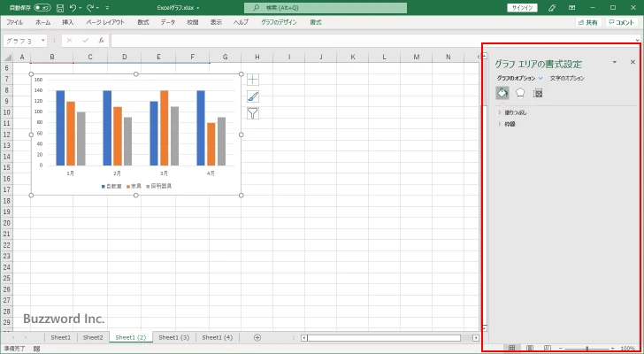The height and width of the screenshot is (354, 644).
Task: Open the Name Box dropdown arrow
Action: coord(42,41)
